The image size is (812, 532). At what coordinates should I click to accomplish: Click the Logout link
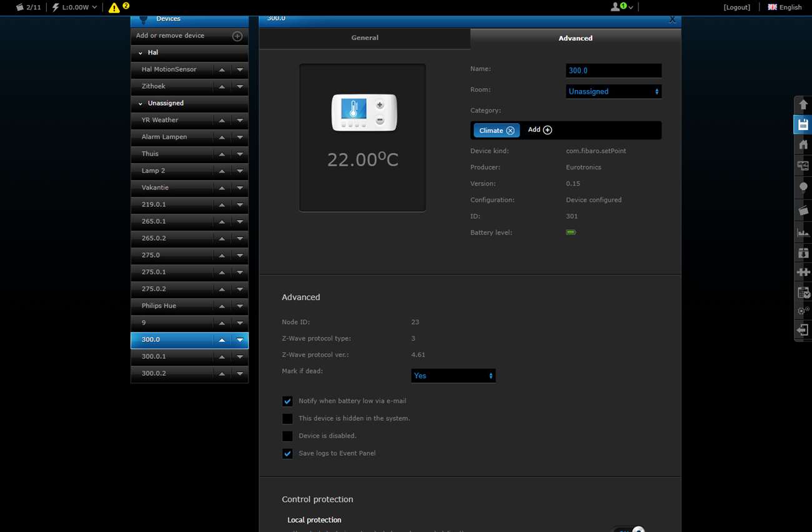pos(736,8)
